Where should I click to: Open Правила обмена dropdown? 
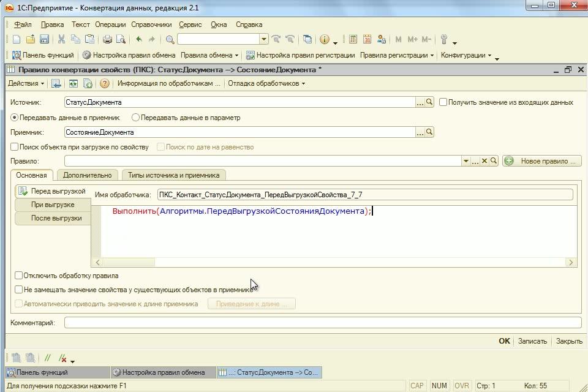point(209,55)
